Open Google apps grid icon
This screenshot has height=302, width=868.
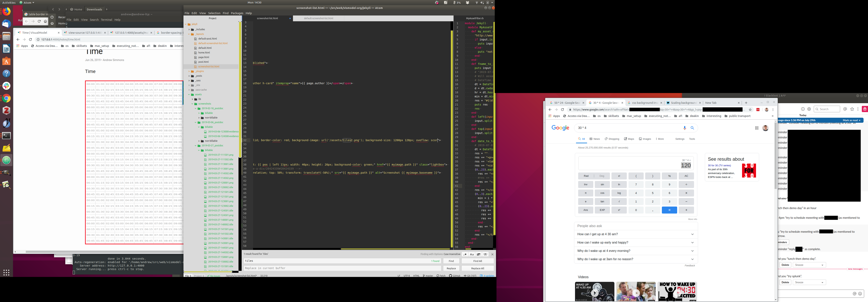[756, 128]
